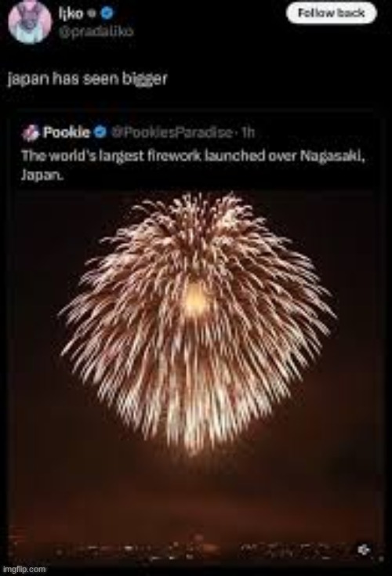This screenshot has height=576, width=392.
Task: Click the Pookie display name
Action: point(67,132)
